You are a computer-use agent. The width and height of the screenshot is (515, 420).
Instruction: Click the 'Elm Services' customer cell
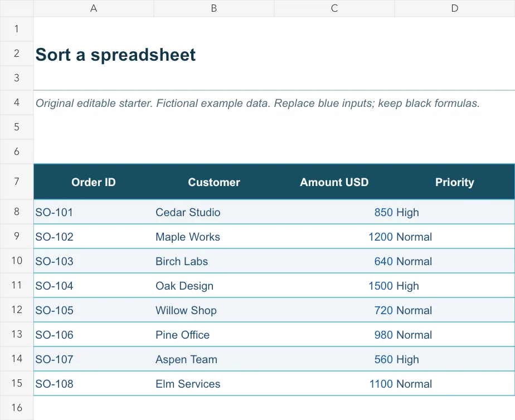tap(214, 384)
